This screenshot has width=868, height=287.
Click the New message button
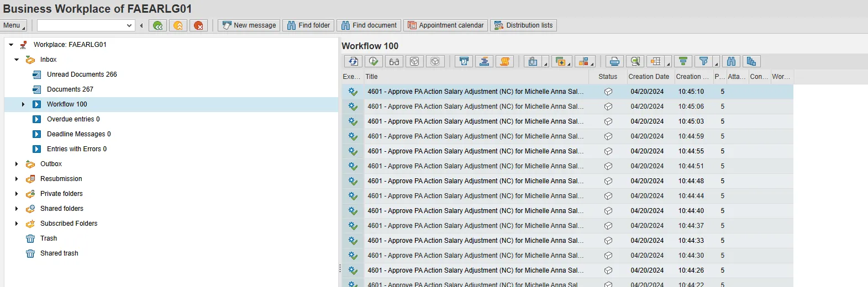(x=249, y=25)
